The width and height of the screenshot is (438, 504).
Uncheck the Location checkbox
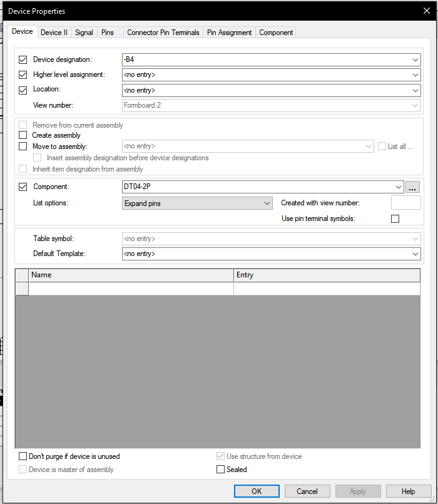[23, 90]
